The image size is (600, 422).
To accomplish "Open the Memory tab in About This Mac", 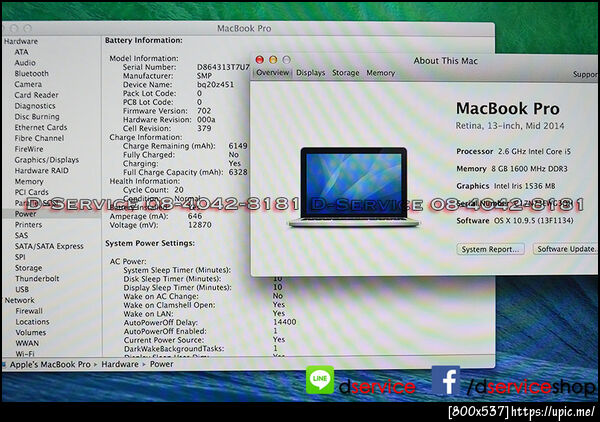I will click(380, 73).
